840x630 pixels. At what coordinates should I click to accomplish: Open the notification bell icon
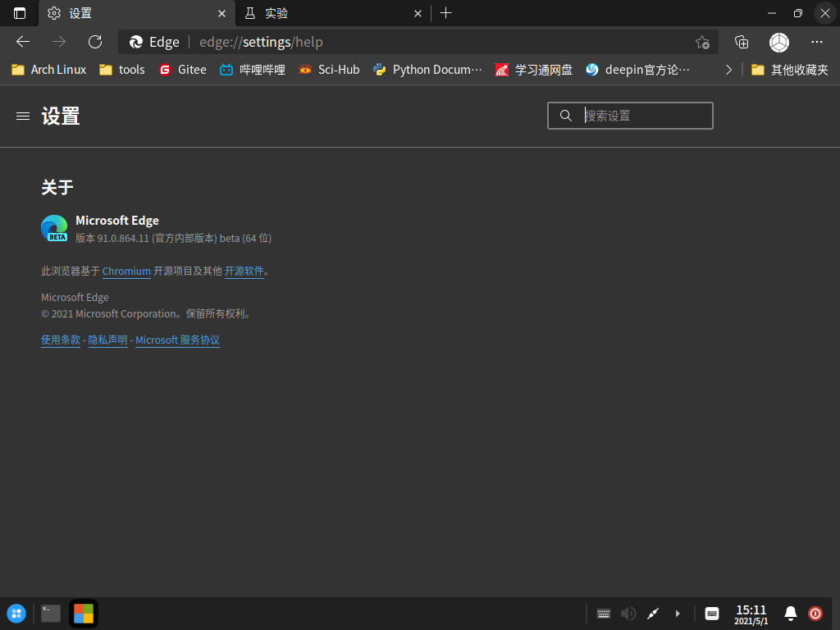pos(791,614)
